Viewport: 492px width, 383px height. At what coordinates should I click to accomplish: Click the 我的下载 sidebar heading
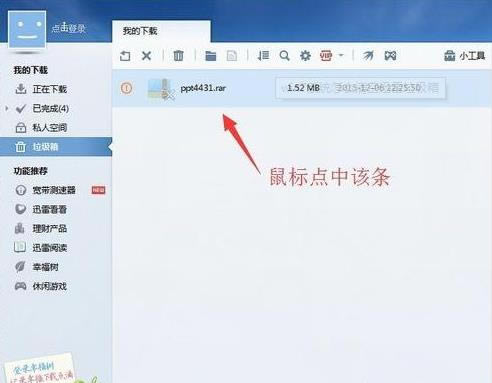pos(31,70)
